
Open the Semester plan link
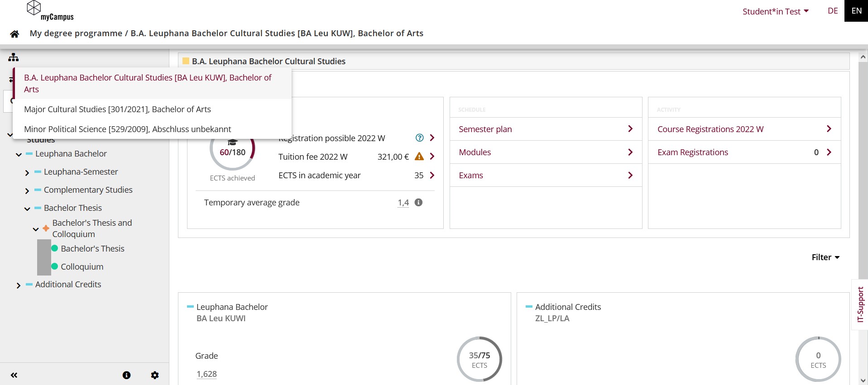coord(485,129)
